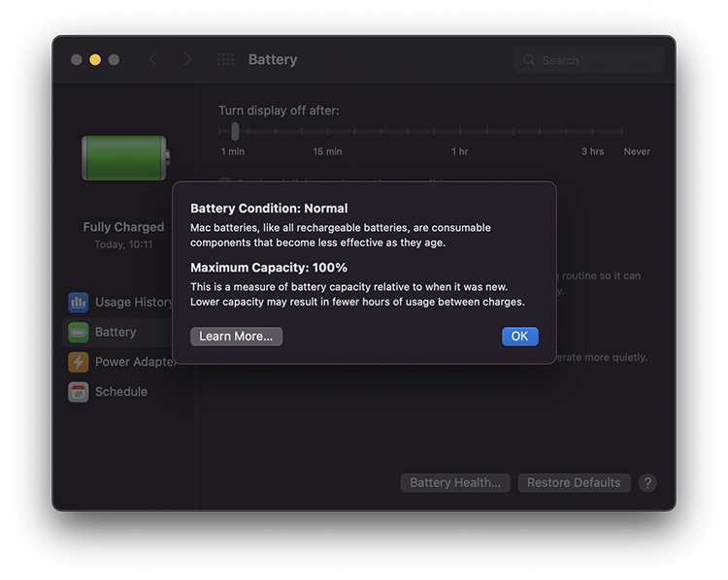Image resolution: width=728 pixels, height=580 pixels.
Task: Click the 'Fully Charged' status text
Action: pyautogui.click(x=123, y=227)
